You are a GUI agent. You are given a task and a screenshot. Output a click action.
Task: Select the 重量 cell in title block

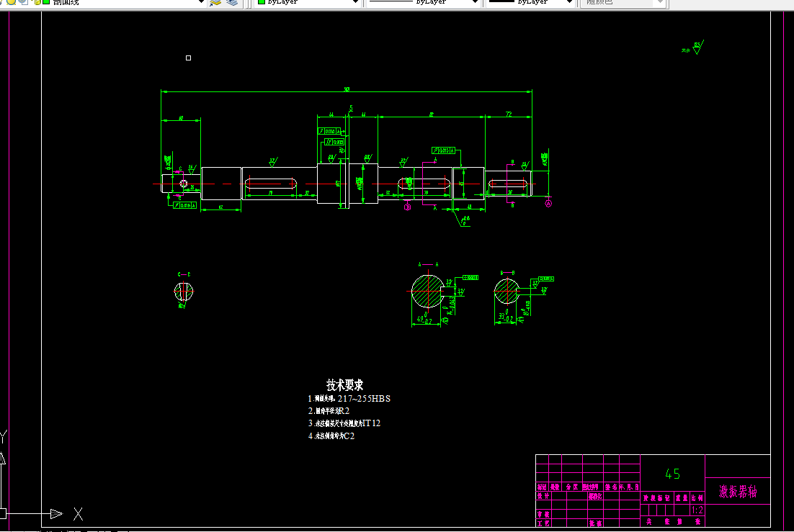682,498
